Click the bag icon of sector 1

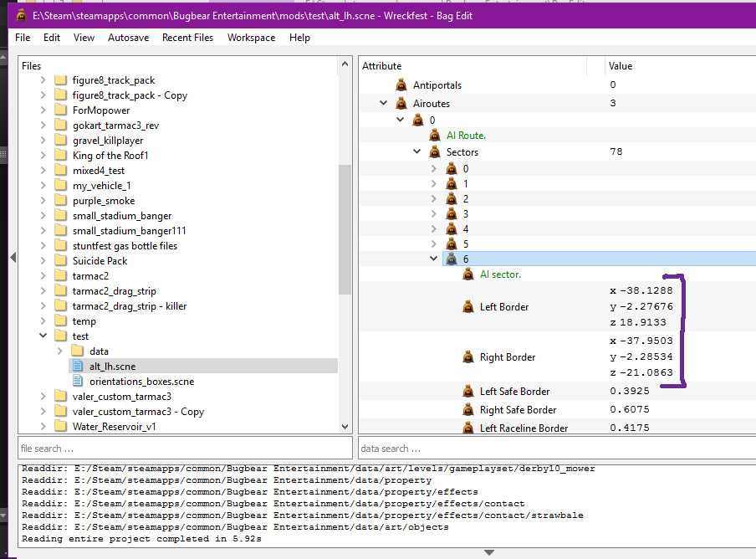[x=452, y=184]
